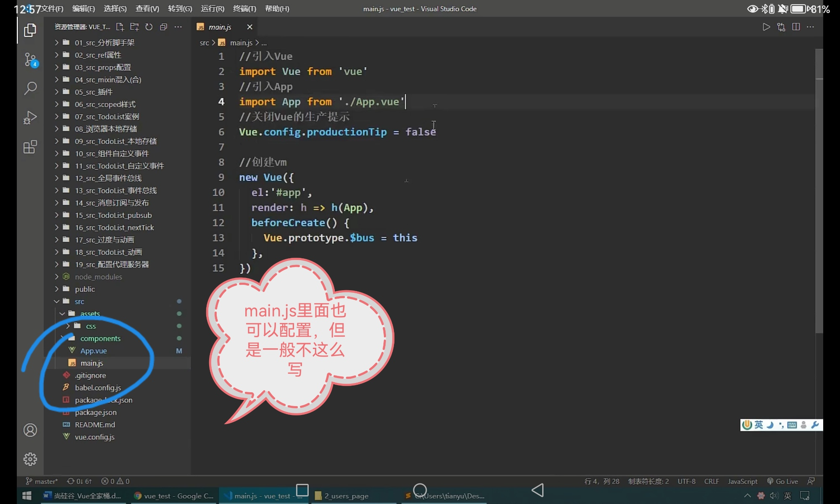Split the editor to the right
Image resolution: width=840 pixels, height=504 pixels.
(796, 27)
